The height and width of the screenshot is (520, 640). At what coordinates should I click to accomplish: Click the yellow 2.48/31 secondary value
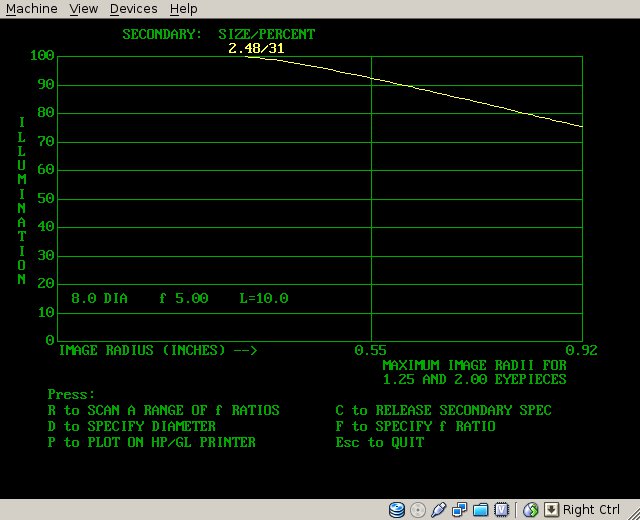pos(256,49)
